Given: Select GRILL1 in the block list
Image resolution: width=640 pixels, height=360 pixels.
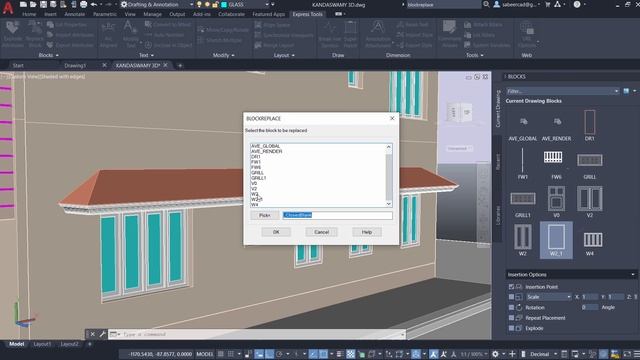Looking at the screenshot, I should (x=258, y=178).
